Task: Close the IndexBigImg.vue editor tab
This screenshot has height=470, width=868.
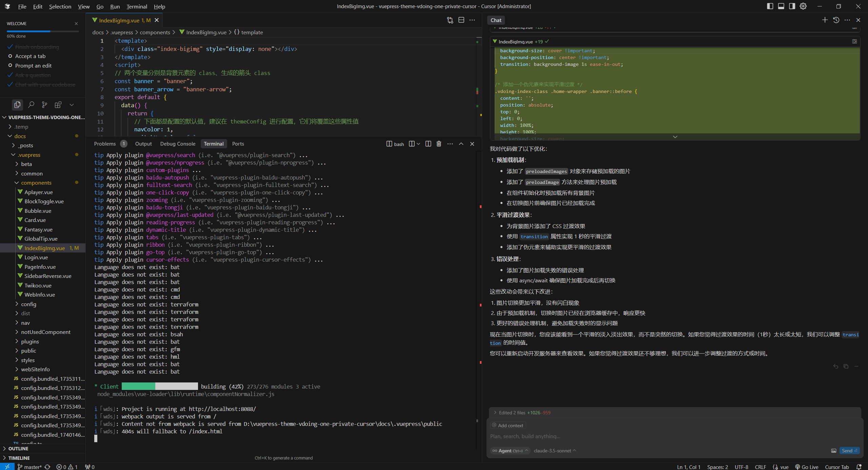Action: [157, 20]
